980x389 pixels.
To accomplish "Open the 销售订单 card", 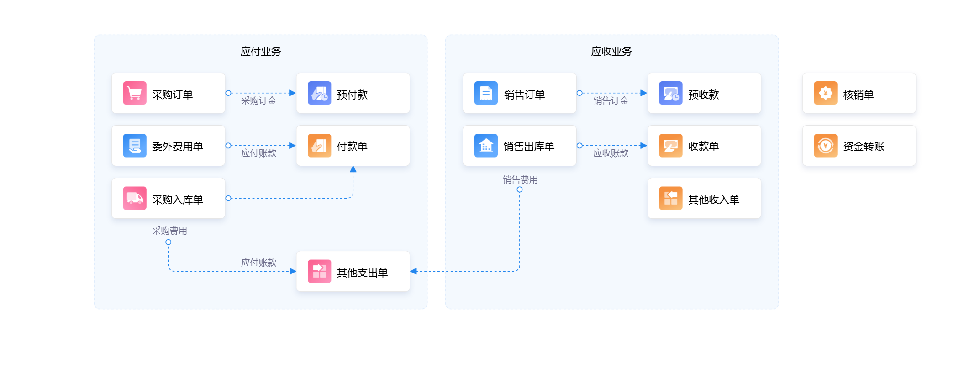I will tap(520, 93).
